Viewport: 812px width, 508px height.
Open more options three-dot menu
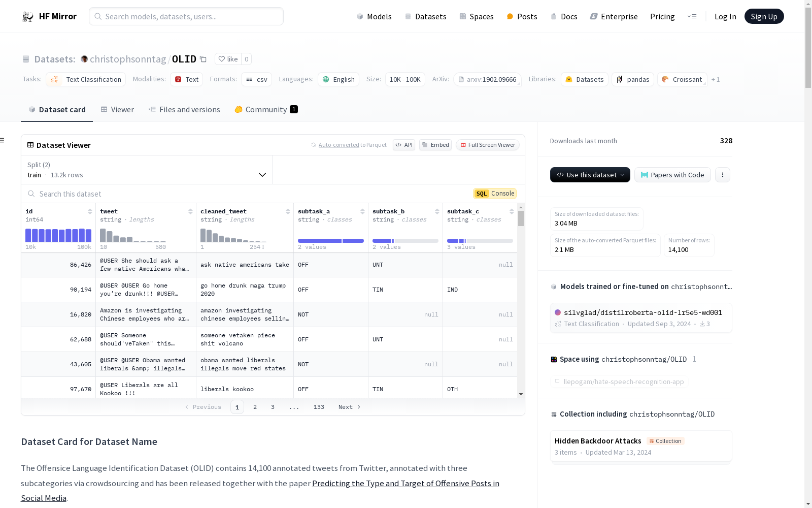click(723, 175)
